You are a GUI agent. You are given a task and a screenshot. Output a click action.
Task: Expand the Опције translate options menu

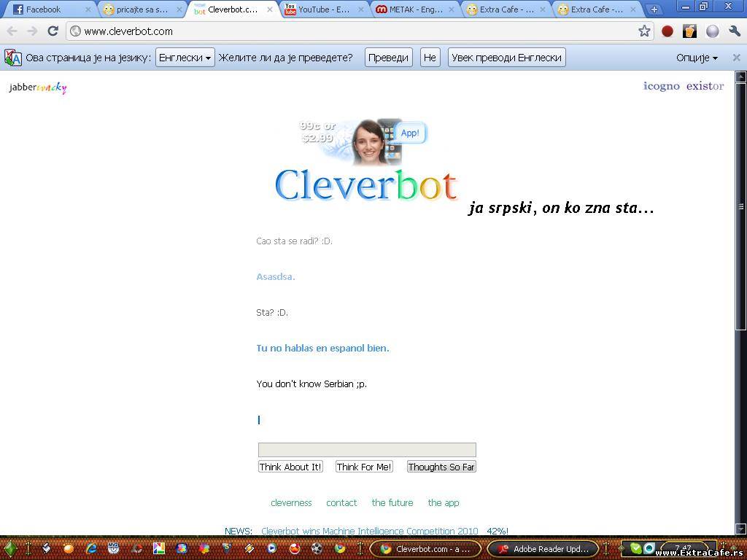697,58
